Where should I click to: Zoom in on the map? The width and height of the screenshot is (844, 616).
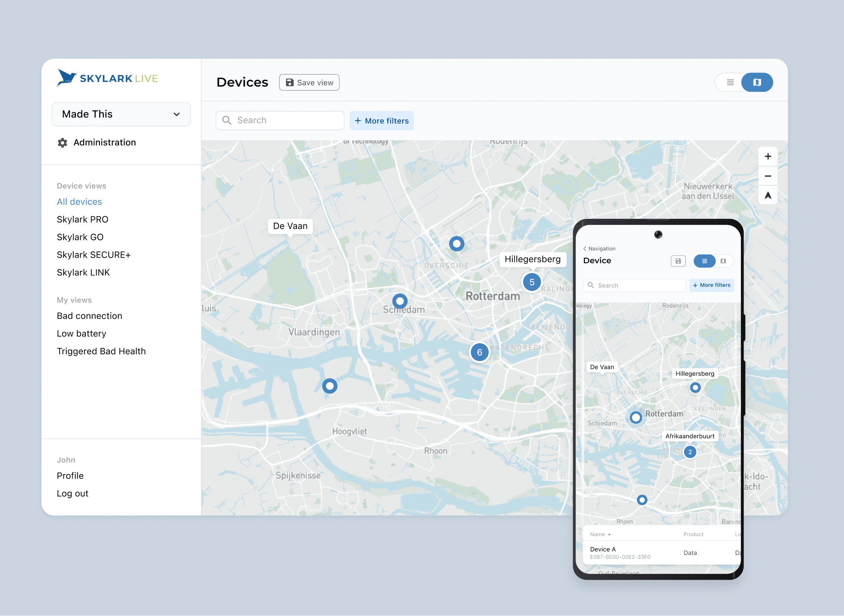tap(768, 157)
